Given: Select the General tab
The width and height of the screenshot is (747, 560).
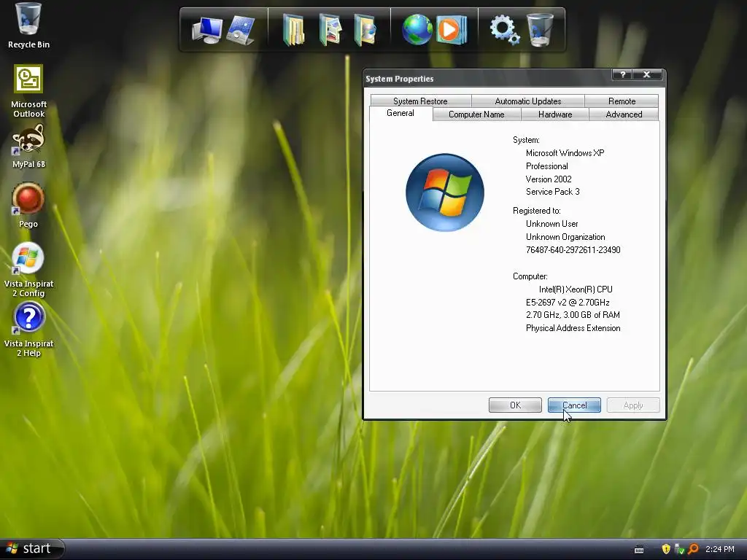Looking at the screenshot, I should tap(400, 113).
